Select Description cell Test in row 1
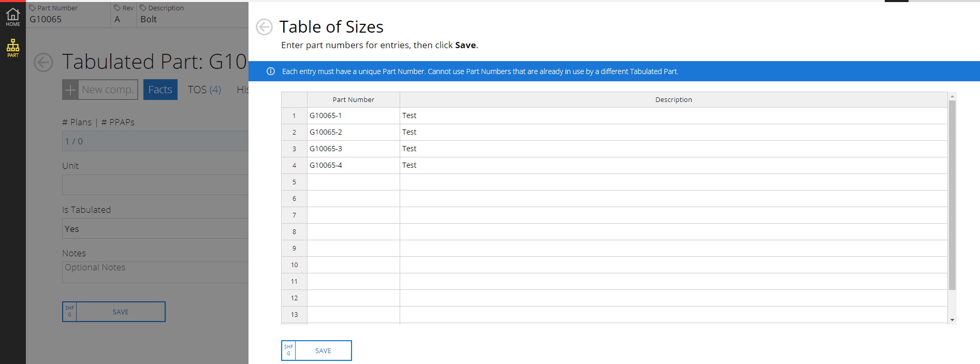 [x=674, y=115]
